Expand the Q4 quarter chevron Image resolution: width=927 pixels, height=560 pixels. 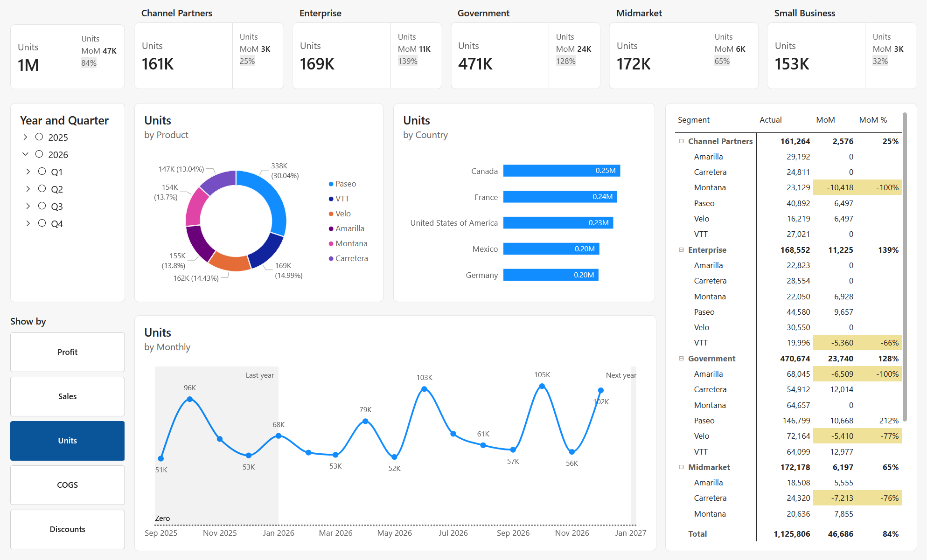[x=28, y=223]
